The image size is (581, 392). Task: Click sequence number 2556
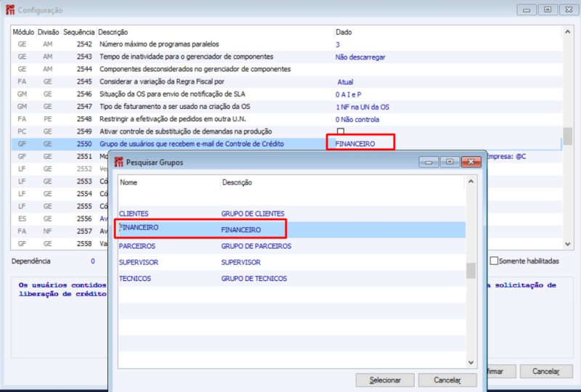84,219
